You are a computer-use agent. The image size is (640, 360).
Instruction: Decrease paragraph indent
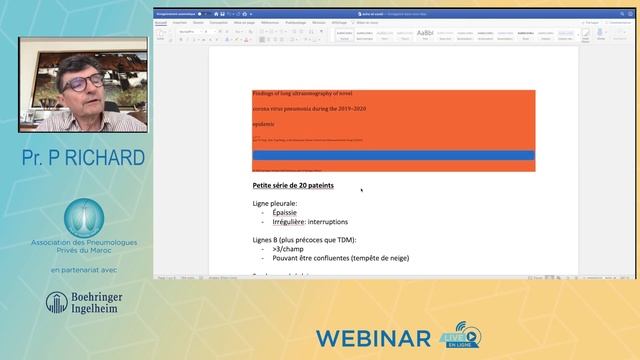click(x=294, y=32)
